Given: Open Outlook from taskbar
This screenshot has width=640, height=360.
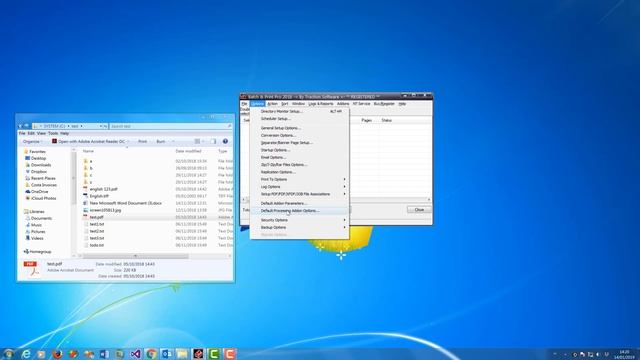Looking at the screenshot, I should [x=167, y=354].
